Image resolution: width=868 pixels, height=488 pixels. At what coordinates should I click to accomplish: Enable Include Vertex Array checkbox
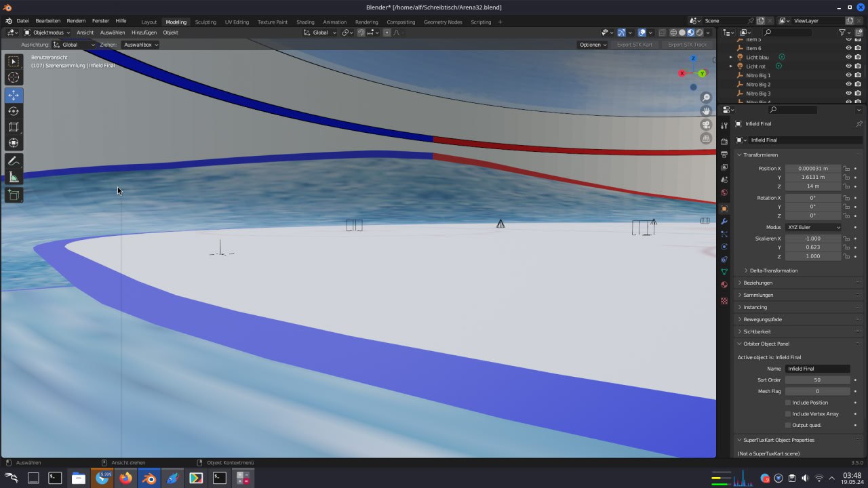point(788,413)
